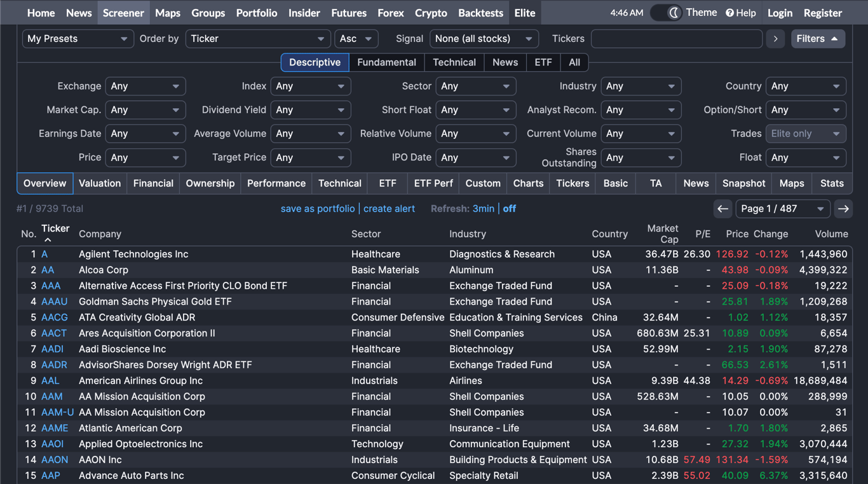
Task: Select the Descriptive filter tab
Action: (315, 62)
